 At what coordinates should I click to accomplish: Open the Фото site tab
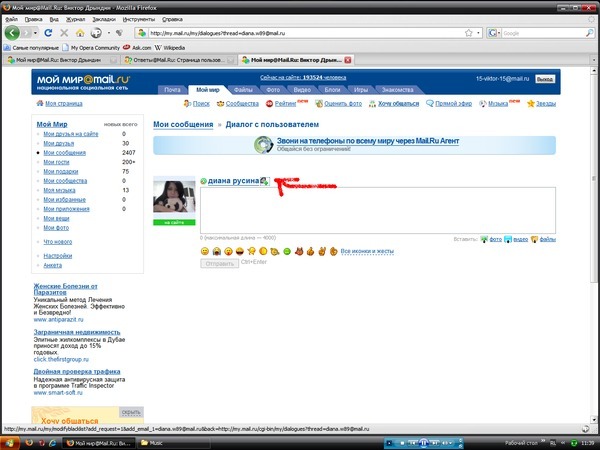pos(273,90)
